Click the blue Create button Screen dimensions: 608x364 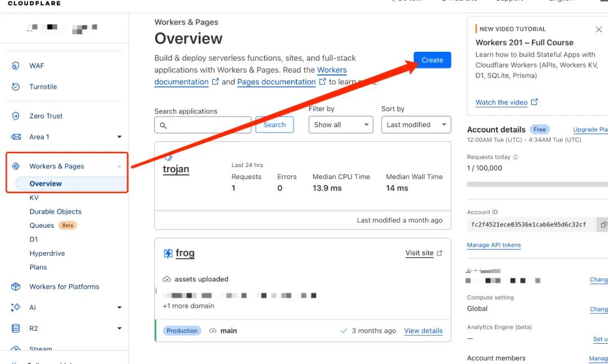[432, 60]
